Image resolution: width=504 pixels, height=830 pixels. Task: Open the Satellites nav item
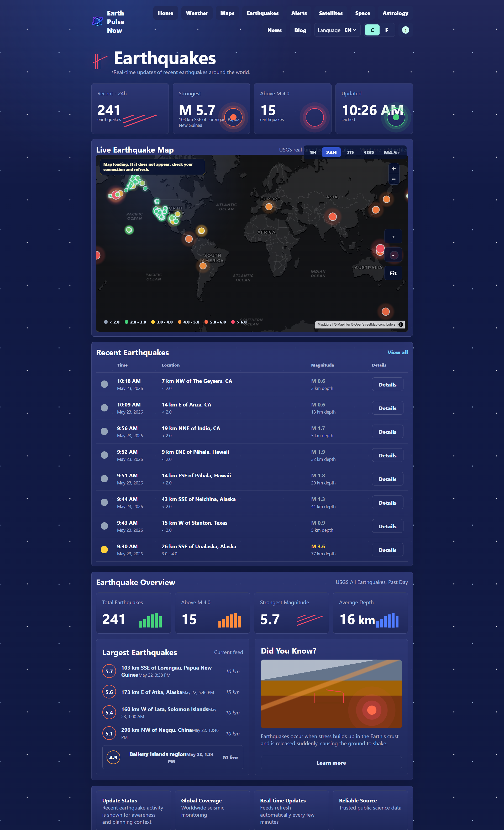pos(330,13)
